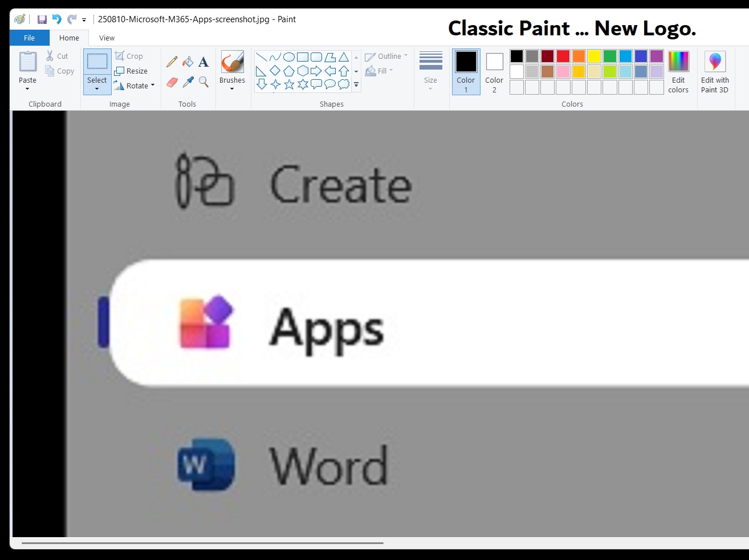Image resolution: width=749 pixels, height=560 pixels.
Task: Expand the Brushes dropdown
Action: 232,89
